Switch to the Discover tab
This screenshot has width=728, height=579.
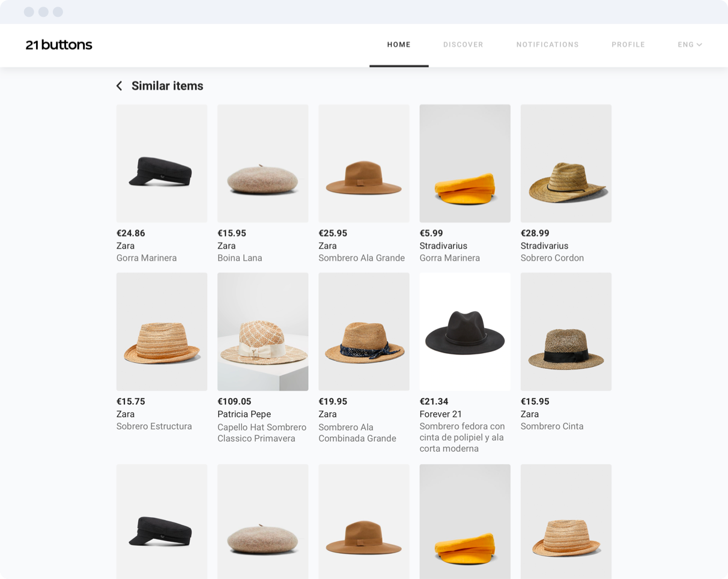[463, 45]
